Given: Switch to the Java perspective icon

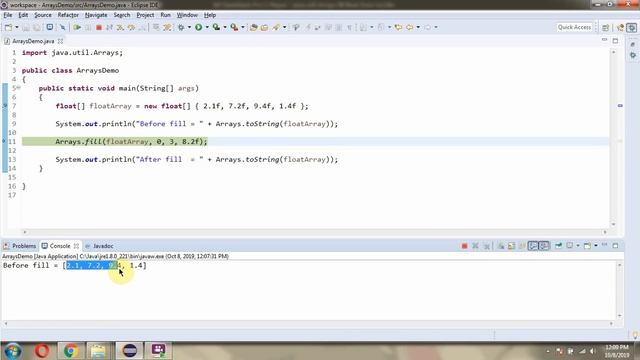Looking at the screenshot, I should click(x=620, y=27).
